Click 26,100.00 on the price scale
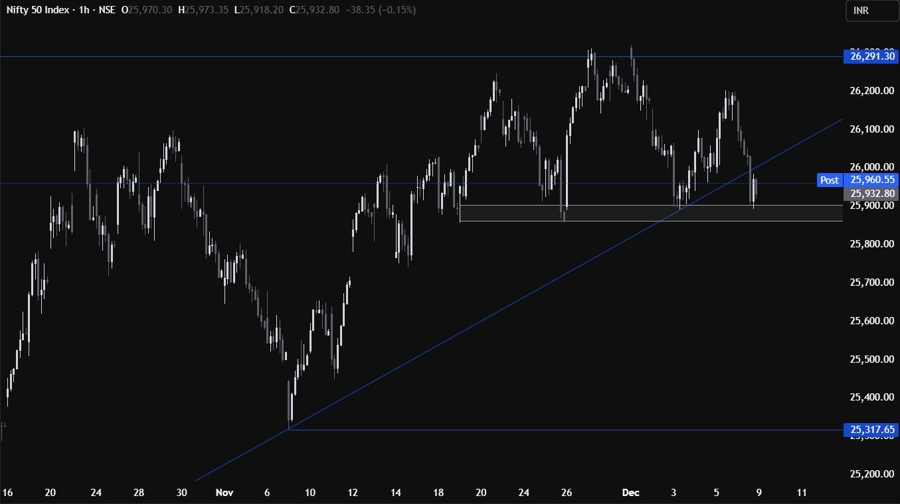Viewport: 900px width, 504px height. 871,129
